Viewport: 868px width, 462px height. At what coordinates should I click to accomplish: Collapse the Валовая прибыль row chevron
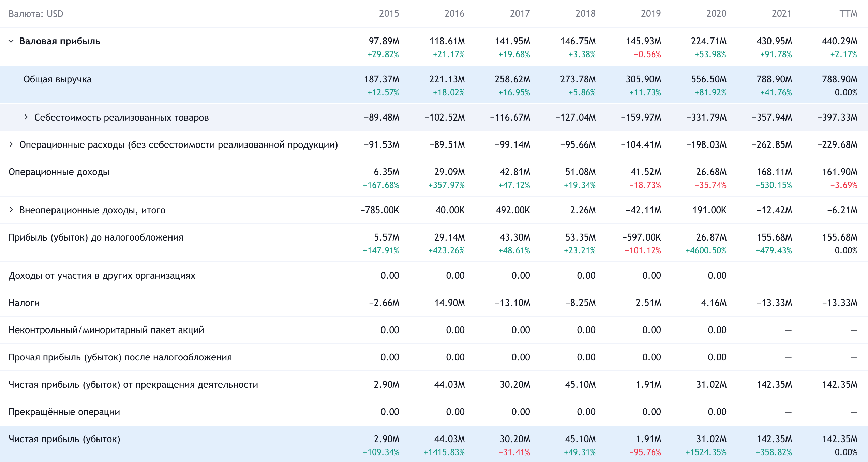tap(11, 41)
